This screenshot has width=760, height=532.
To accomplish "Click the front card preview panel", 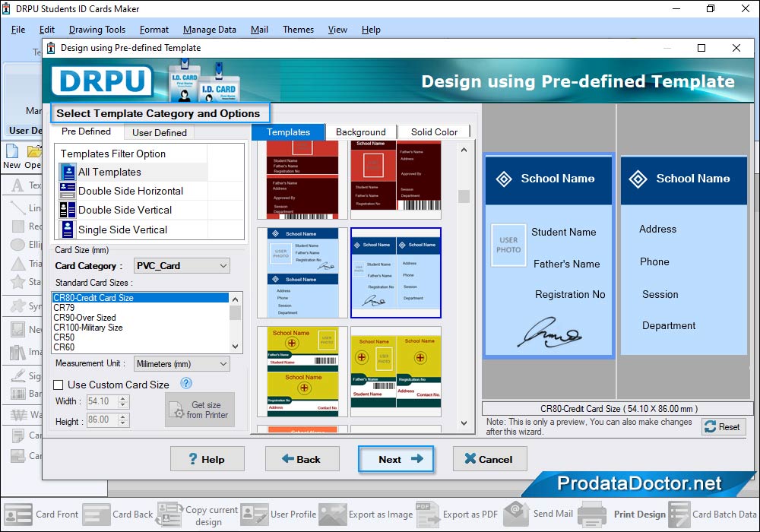I will [x=549, y=256].
